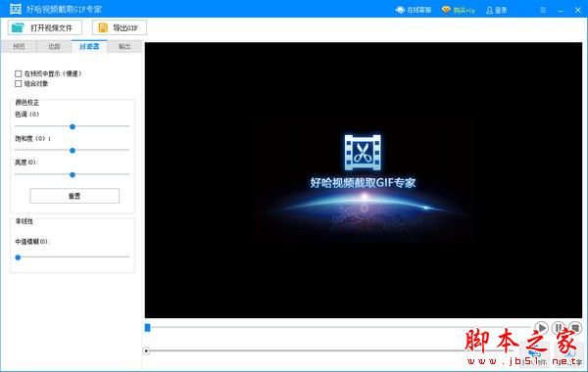This screenshot has width=588, height=372.
Task: Click the video preview area
Action: 364,180
